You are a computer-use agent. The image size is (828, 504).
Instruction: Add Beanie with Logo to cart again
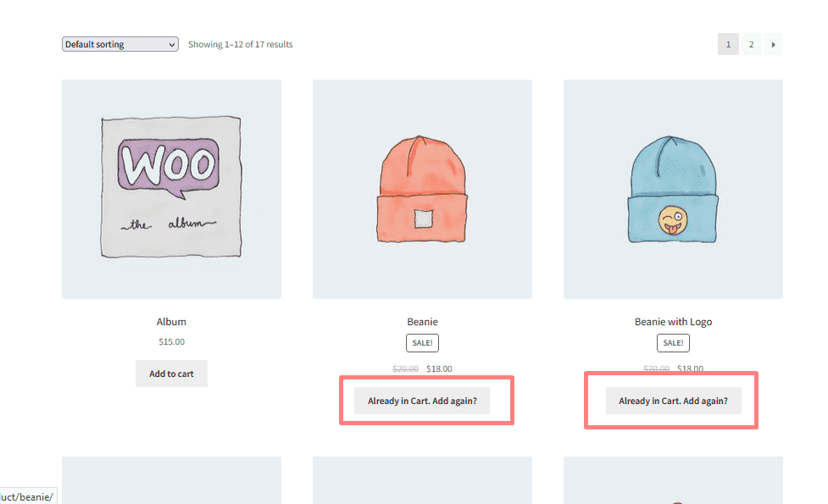pos(673,401)
